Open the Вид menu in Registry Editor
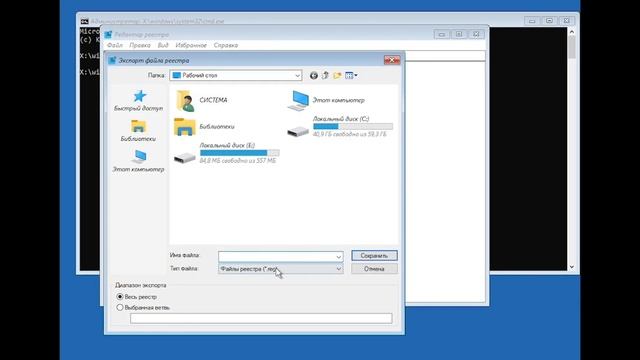Screen dimensions: 640x360 163,45
